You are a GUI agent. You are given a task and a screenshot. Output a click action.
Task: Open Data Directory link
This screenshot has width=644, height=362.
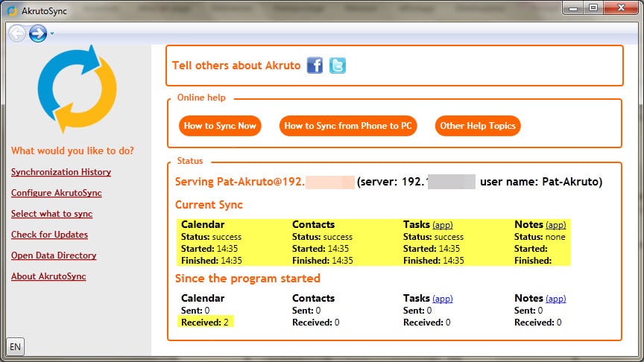[54, 255]
